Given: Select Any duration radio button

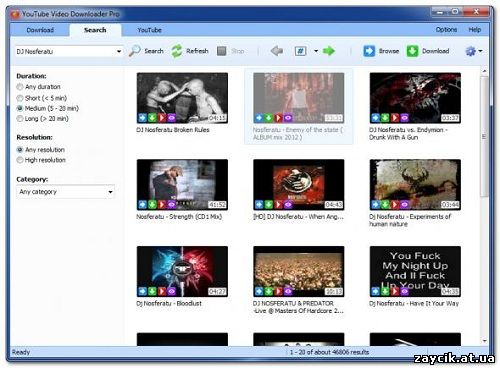Looking at the screenshot, I should pos(20,87).
